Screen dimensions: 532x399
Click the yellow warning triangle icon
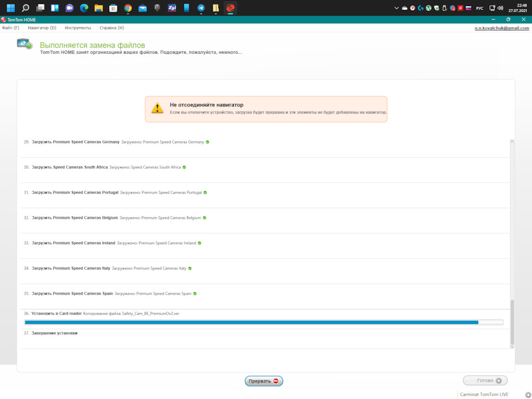coord(157,108)
